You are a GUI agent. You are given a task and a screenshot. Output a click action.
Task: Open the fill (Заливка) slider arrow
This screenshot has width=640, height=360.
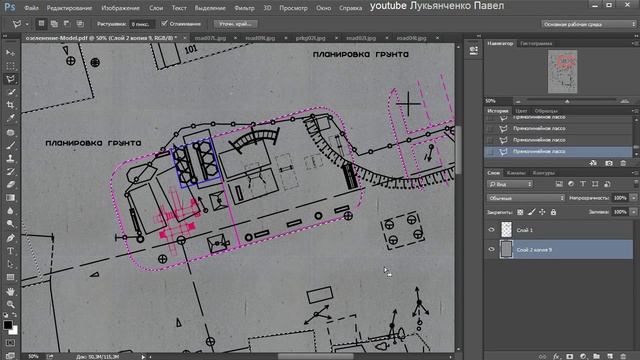click(x=633, y=212)
